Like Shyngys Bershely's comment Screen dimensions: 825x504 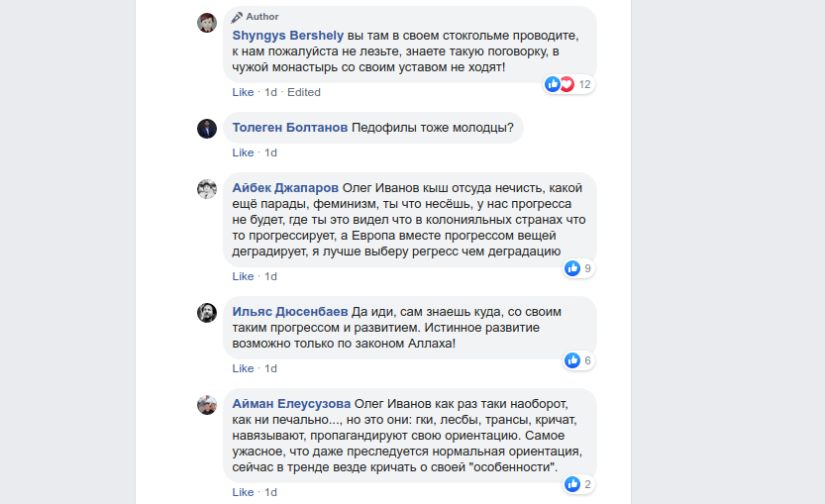pos(244,92)
